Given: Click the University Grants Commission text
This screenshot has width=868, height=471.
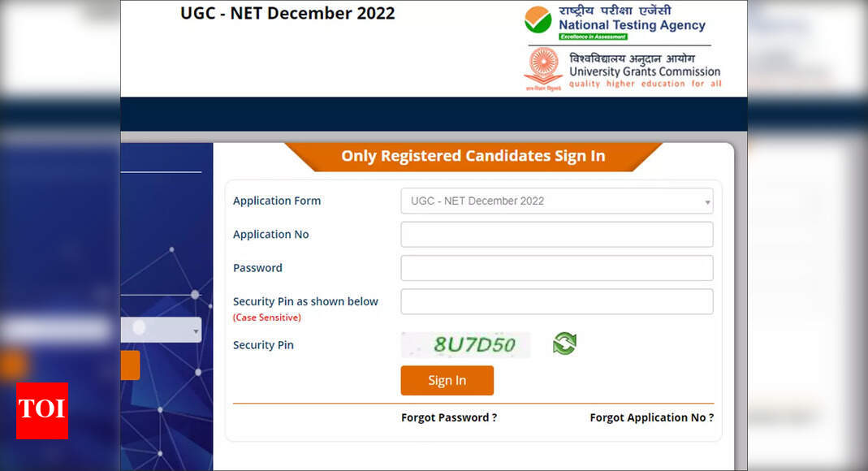Looking at the screenshot, I should coord(645,71).
